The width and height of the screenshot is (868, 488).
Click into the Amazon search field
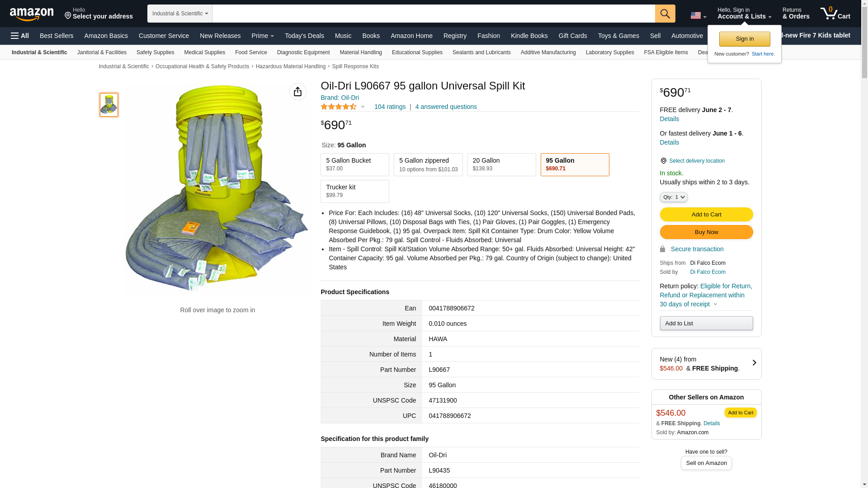pyautogui.click(x=433, y=14)
